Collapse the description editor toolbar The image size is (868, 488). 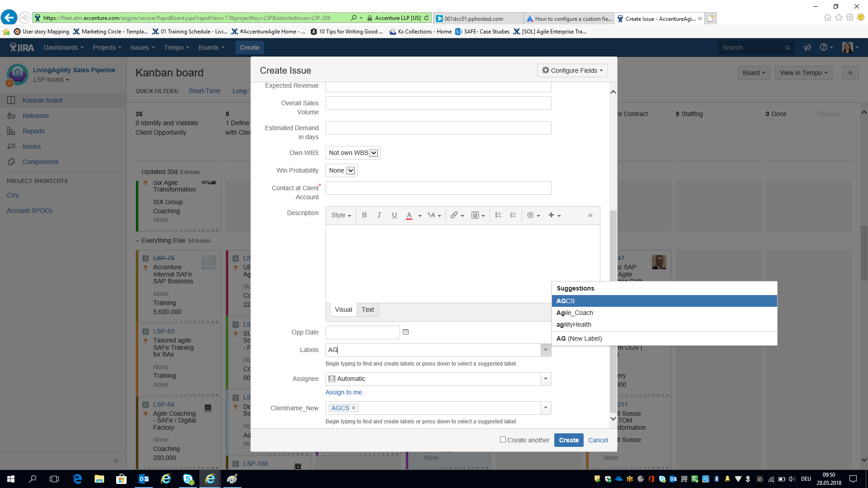(x=590, y=216)
